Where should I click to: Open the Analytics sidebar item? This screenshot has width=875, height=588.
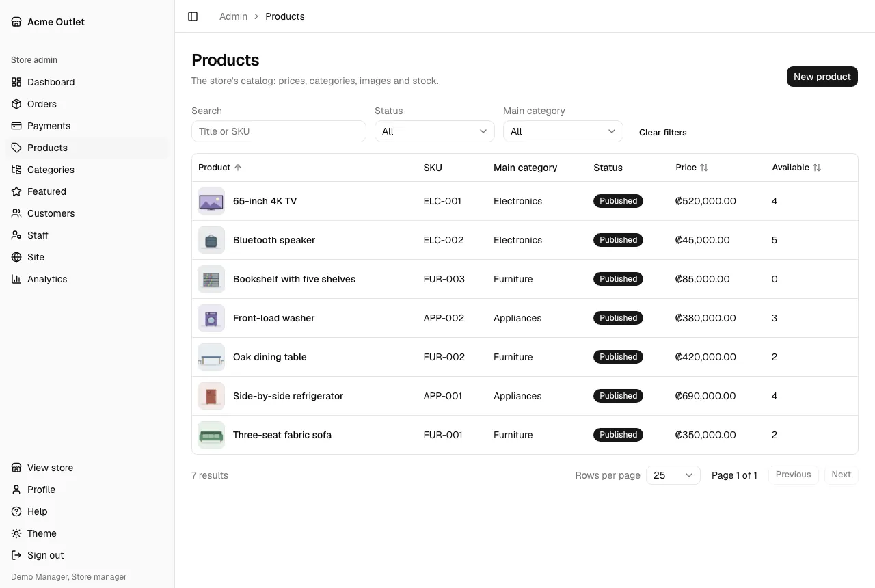(x=87, y=279)
